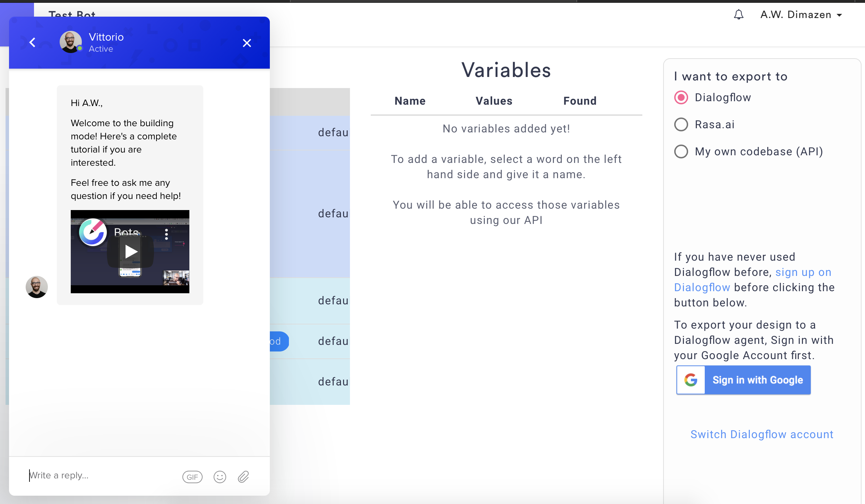The width and height of the screenshot is (865, 504).
Task: Expand the A.W. Dimazen account menu
Action: (801, 15)
